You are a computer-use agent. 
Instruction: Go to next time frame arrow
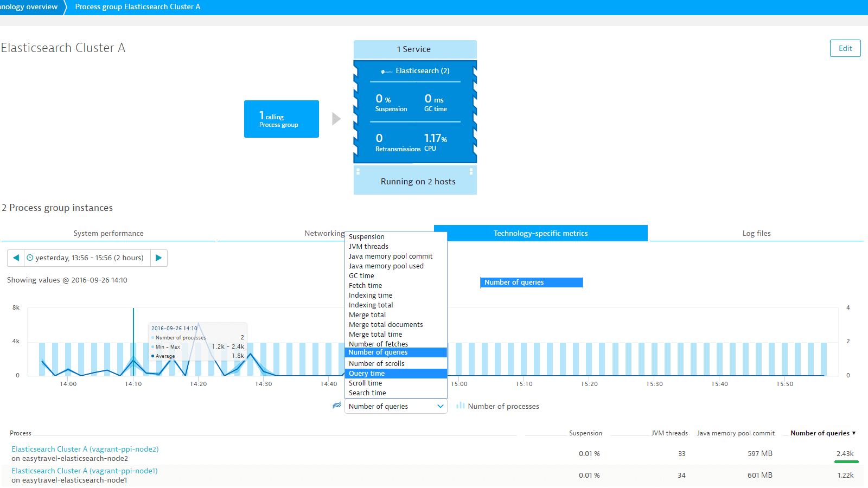click(x=158, y=258)
